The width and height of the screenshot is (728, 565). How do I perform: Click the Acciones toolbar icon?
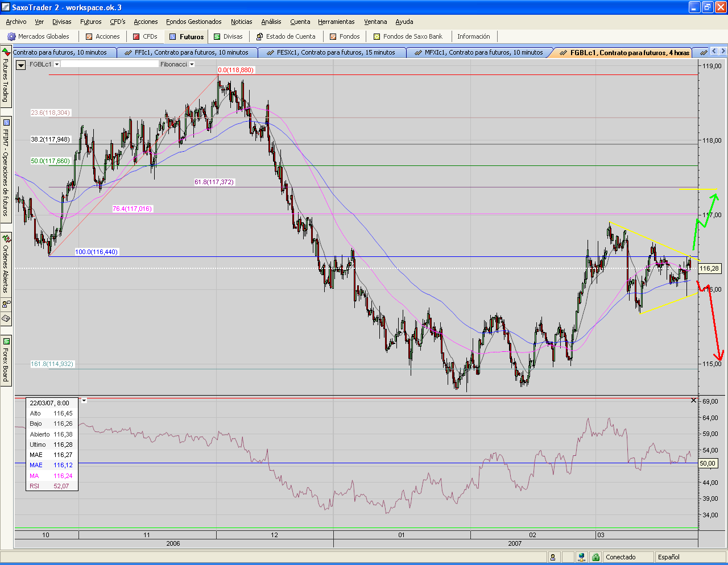[x=89, y=36]
